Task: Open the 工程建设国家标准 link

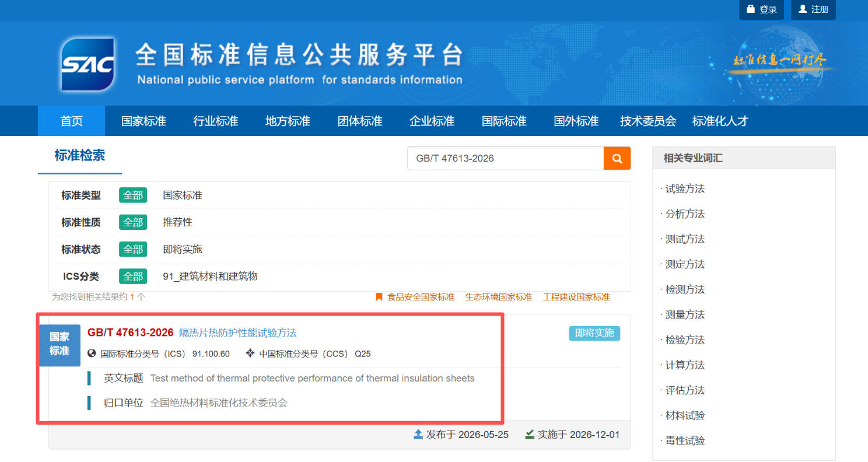Action: pyautogui.click(x=576, y=297)
